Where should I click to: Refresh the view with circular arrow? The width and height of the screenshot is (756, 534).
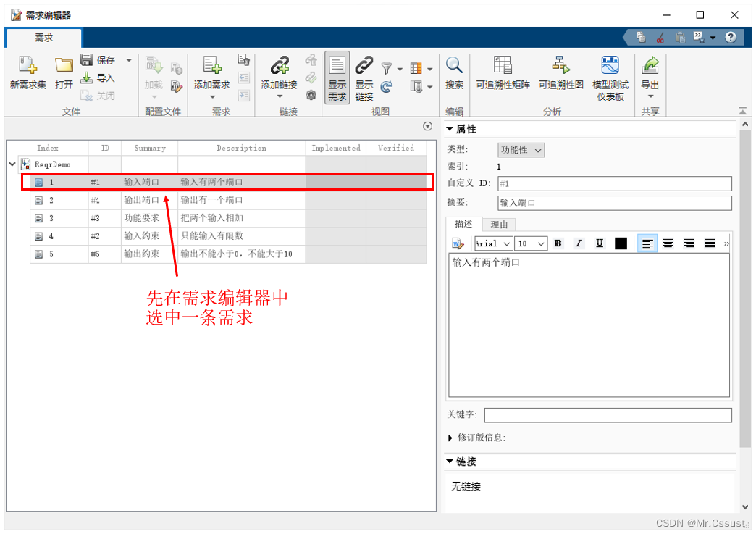386,87
